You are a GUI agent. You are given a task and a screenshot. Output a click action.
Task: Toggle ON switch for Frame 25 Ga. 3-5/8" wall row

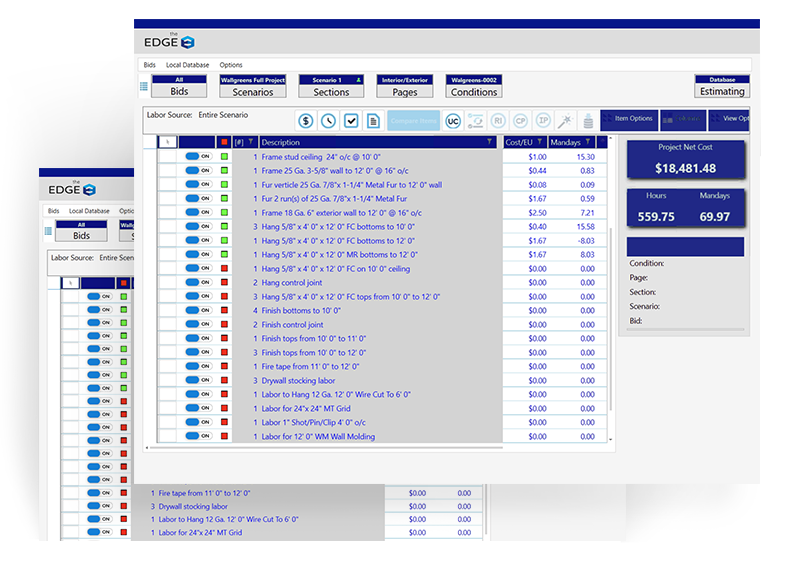pos(198,170)
